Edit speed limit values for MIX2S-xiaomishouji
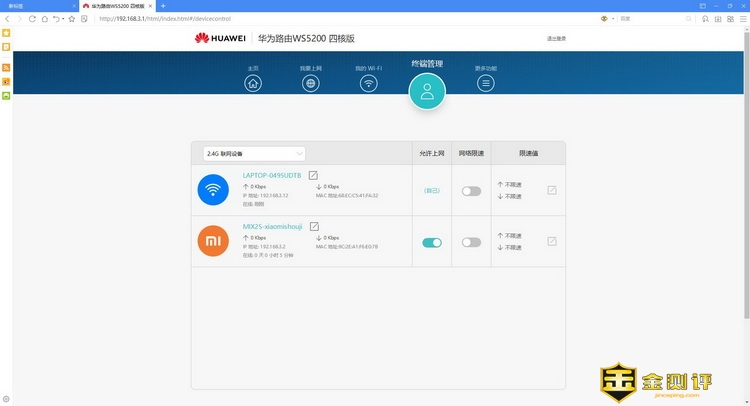 552,241
